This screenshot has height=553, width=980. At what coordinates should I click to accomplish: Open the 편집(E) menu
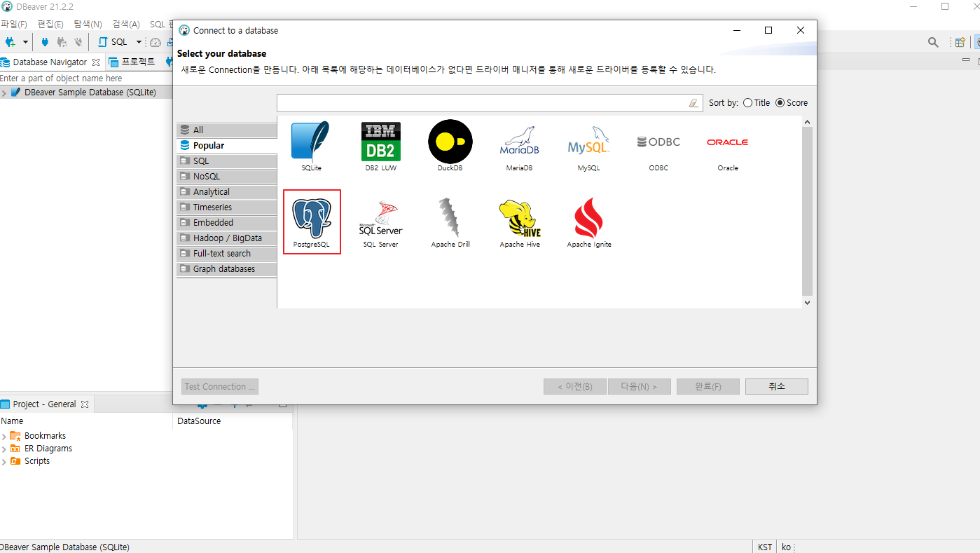[50, 24]
